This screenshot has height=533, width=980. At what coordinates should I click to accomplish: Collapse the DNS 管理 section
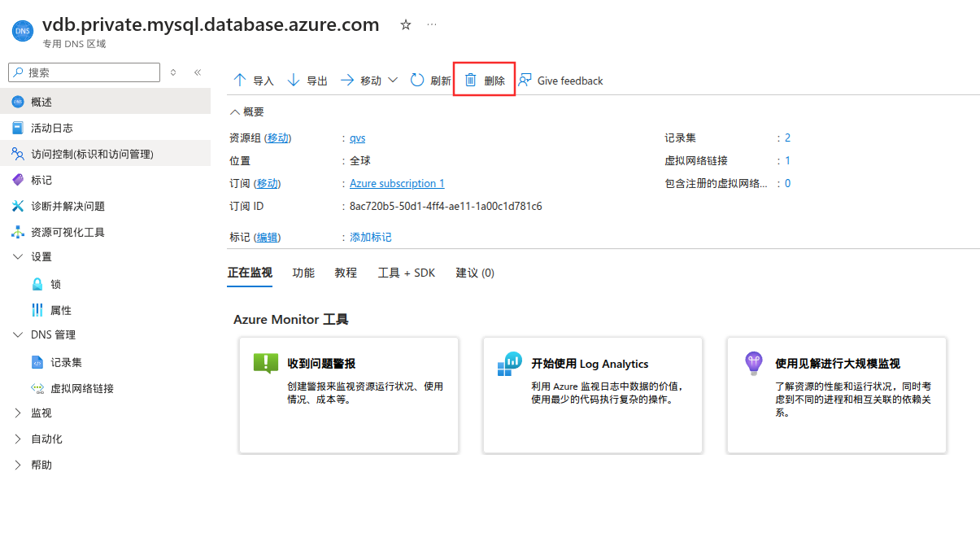pos(18,334)
